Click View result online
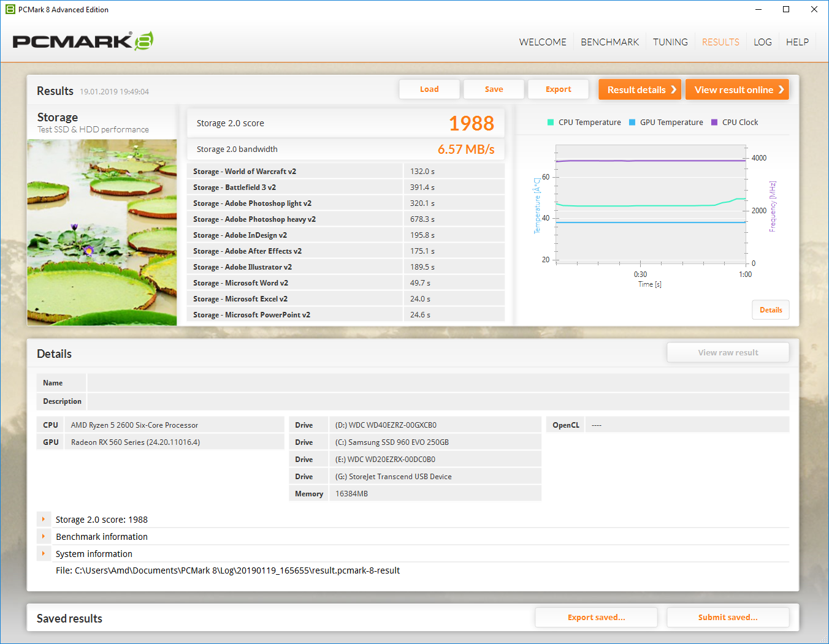 [x=737, y=89]
